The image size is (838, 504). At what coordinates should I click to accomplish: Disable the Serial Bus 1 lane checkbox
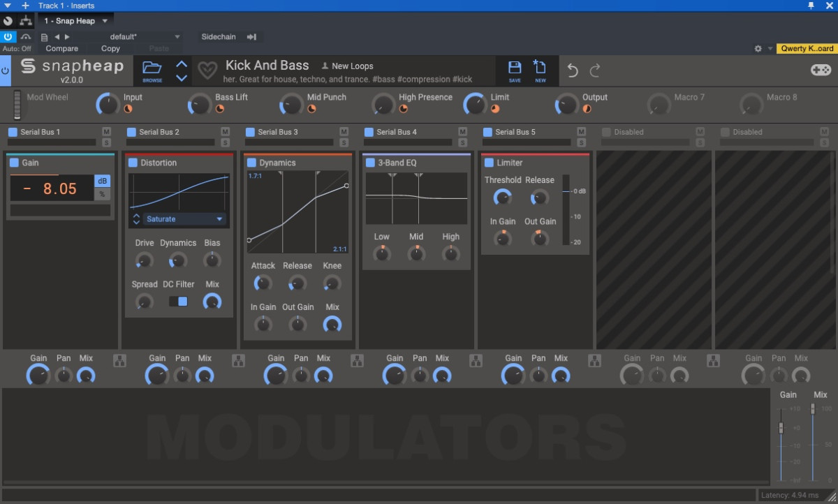(x=13, y=132)
